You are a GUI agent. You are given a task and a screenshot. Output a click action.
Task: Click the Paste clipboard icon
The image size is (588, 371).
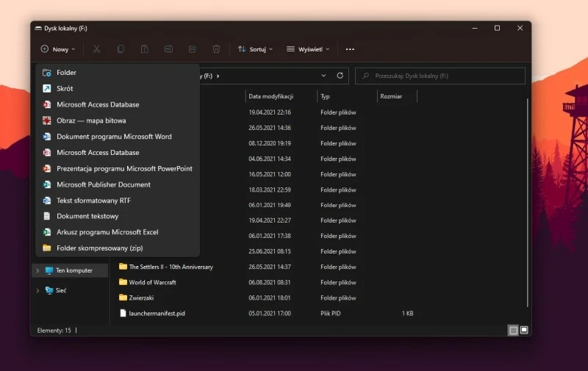[145, 49]
